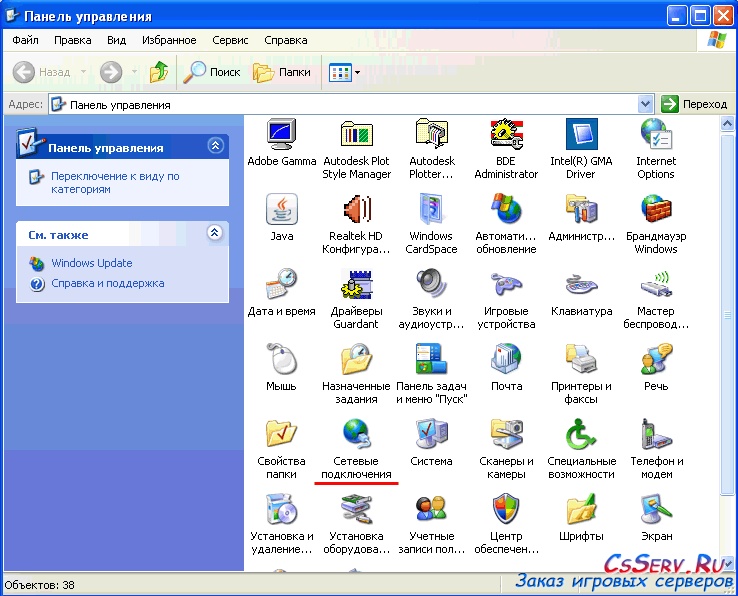The height and width of the screenshot is (596, 738).
Task: Open Справка и поддержка link
Action: point(108,283)
